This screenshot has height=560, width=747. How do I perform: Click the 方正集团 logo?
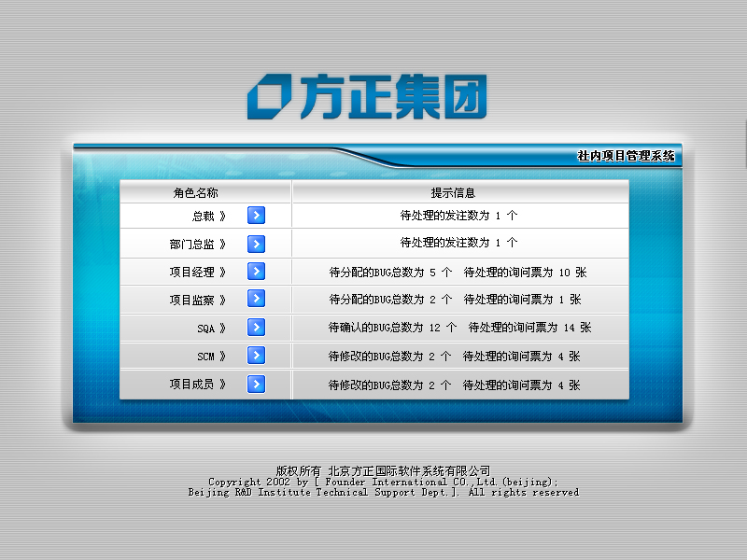pyautogui.click(x=367, y=96)
